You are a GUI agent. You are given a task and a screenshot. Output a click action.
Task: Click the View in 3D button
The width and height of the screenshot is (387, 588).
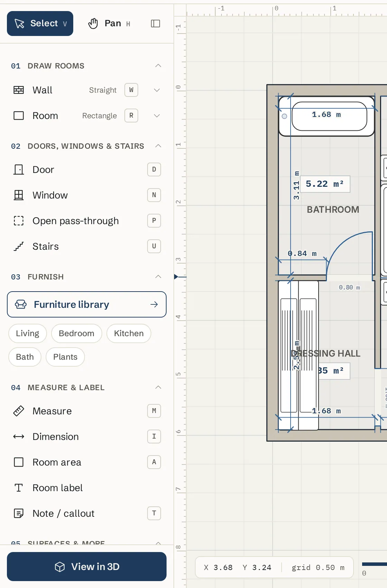coord(87,567)
